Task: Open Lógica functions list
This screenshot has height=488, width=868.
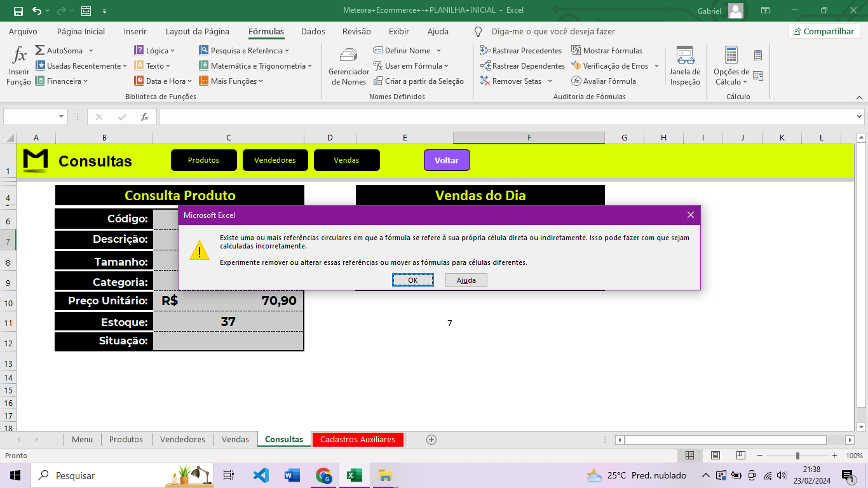Action: pos(154,51)
